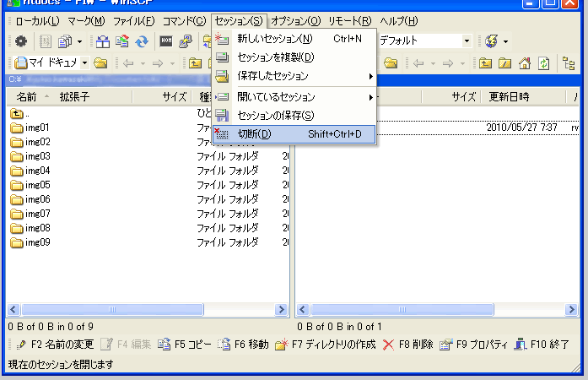Open the デフォルト transfer settings combo box
Screen dimensions: 588x380
tap(424, 41)
